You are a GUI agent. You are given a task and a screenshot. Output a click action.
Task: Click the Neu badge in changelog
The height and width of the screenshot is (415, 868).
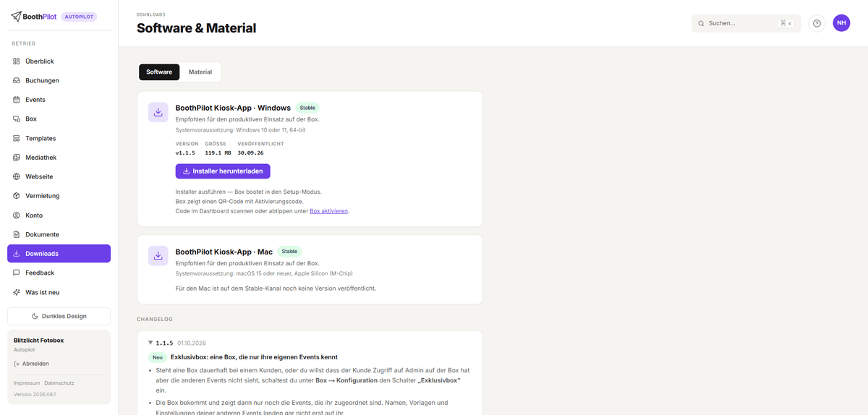pyautogui.click(x=158, y=357)
